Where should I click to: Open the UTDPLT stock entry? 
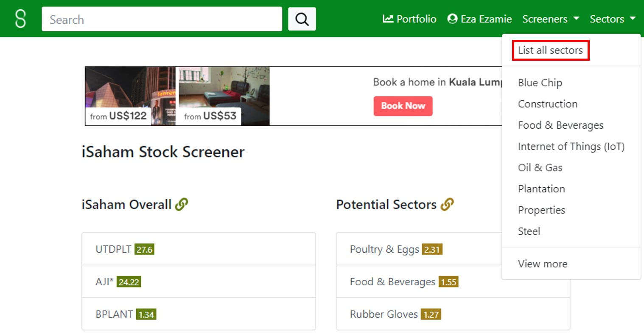coord(113,249)
